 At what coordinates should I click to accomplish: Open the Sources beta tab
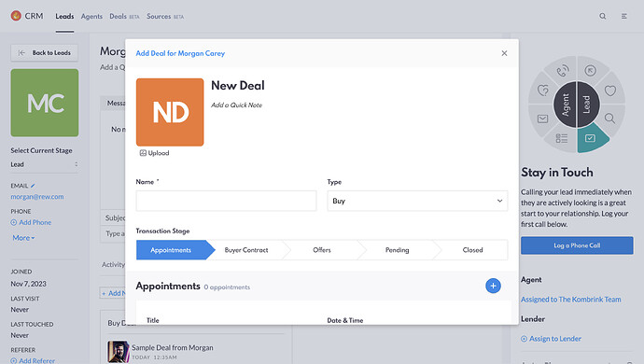(x=165, y=17)
